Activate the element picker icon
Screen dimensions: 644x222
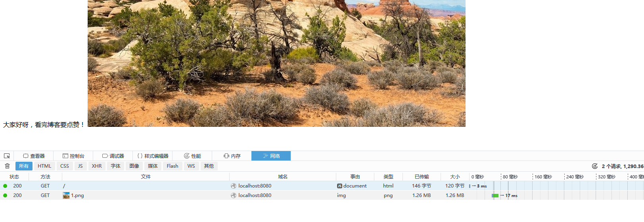pos(7,156)
